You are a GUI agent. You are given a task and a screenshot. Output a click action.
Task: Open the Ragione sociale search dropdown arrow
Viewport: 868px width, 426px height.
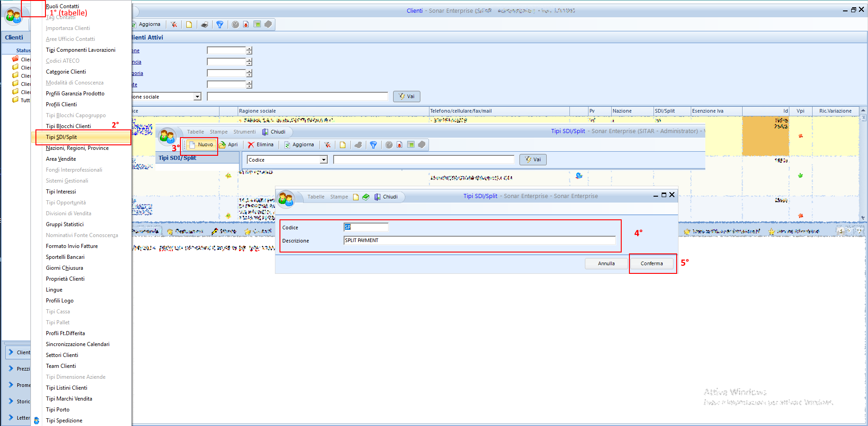197,97
